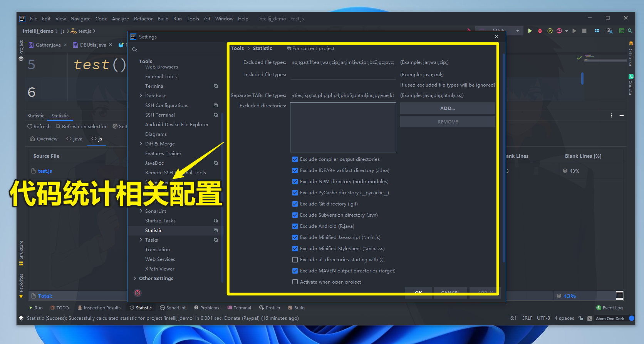Open the three-dot options of the Statistic panel
This screenshot has height=344, width=644.
click(612, 115)
